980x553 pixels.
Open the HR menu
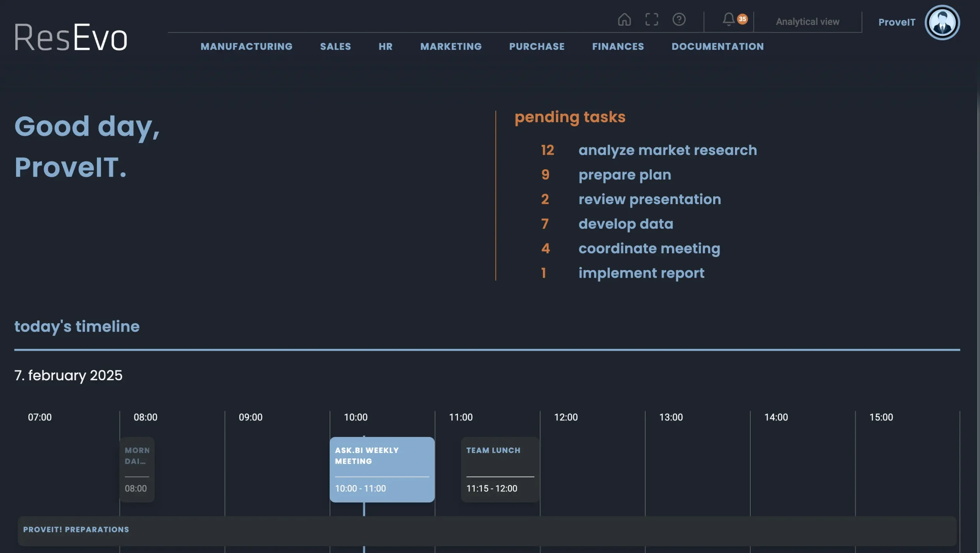click(385, 46)
